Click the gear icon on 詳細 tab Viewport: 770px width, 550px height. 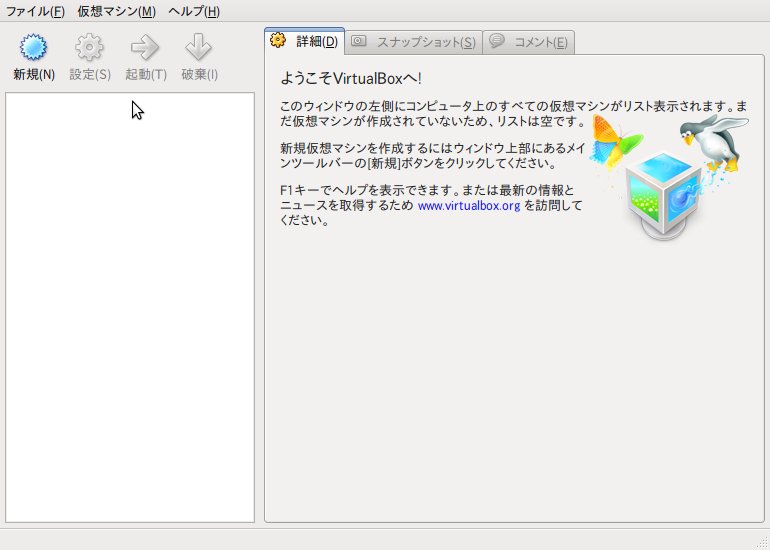[278, 40]
